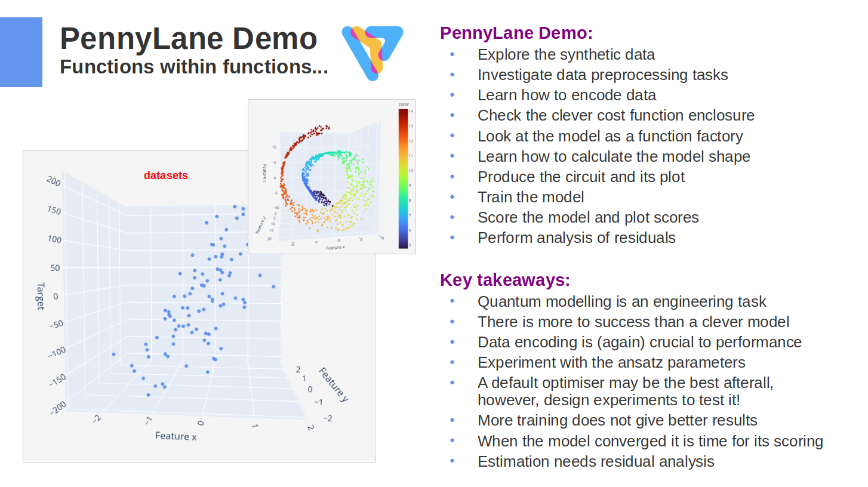
Task: Click the blue accent rectangle left of title
Action: click(21, 52)
